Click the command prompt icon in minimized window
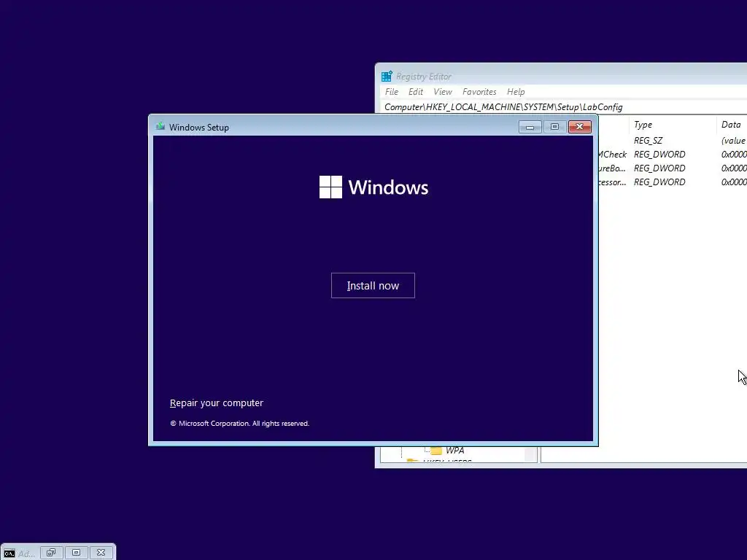 [9, 553]
